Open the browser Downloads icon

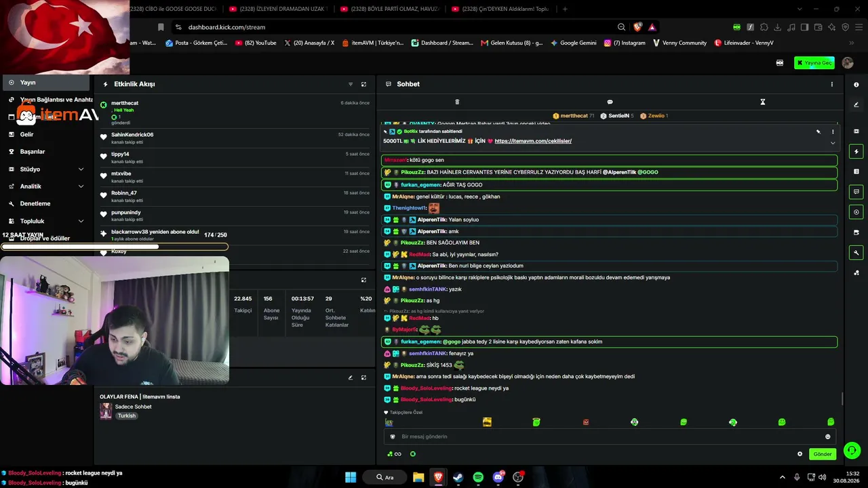coord(778,27)
